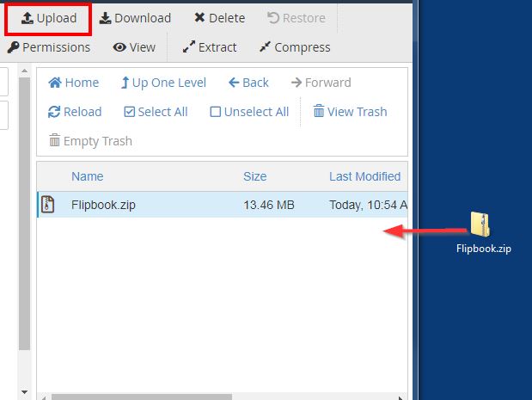Go Back to previous folder
This screenshot has width=532, height=400.
(x=248, y=83)
